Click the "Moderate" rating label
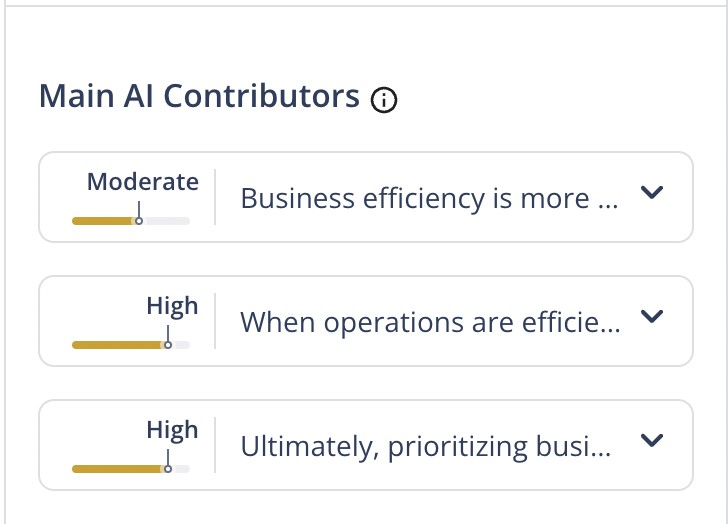 tap(143, 182)
